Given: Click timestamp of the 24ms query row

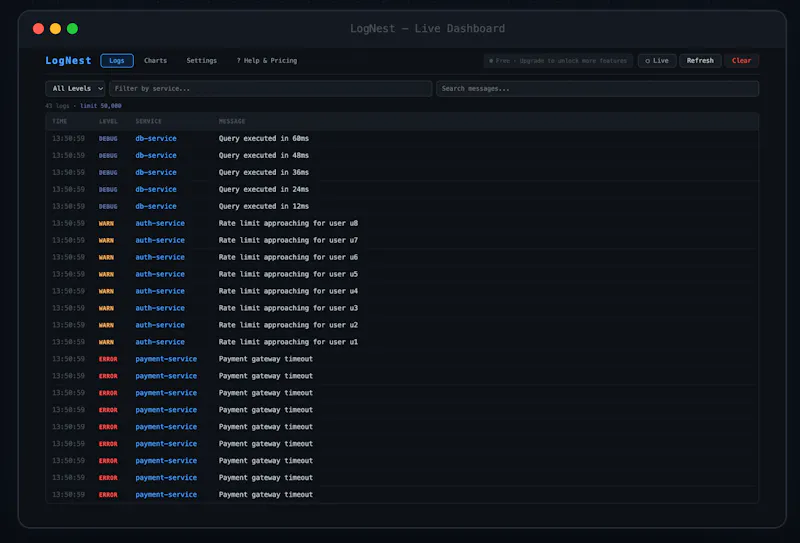Looking at the screenshot, I should 68,189.
